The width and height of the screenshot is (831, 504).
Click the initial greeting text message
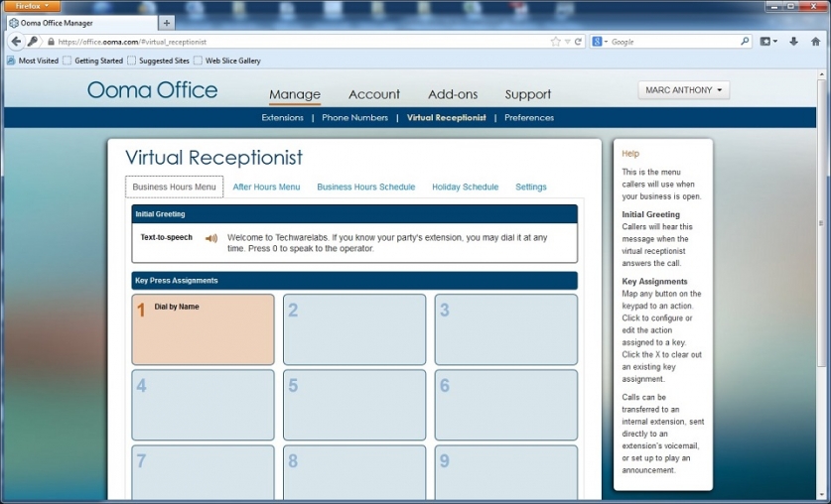(x=387, y=243)
